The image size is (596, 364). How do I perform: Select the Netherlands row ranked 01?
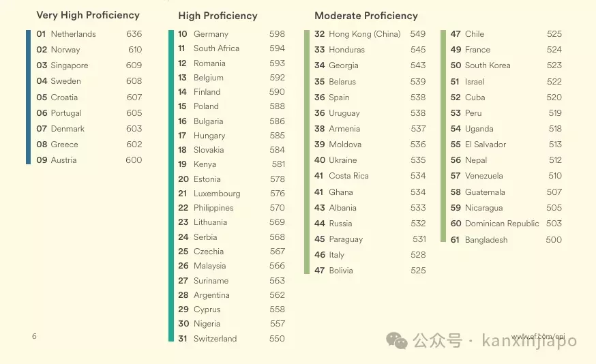click(x=89, y=34)
